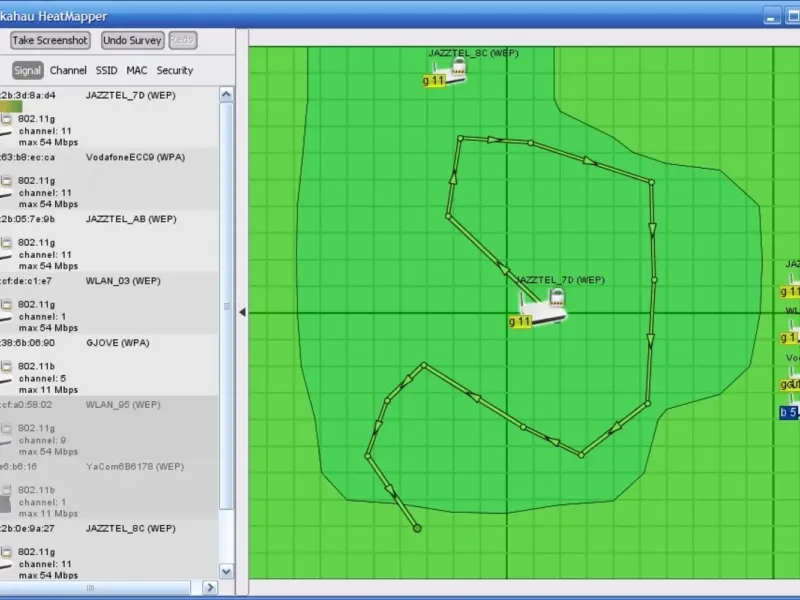The image size is (800, 600).
Task: Click the greyed Redo button
Action: click(x=183, y=40)
